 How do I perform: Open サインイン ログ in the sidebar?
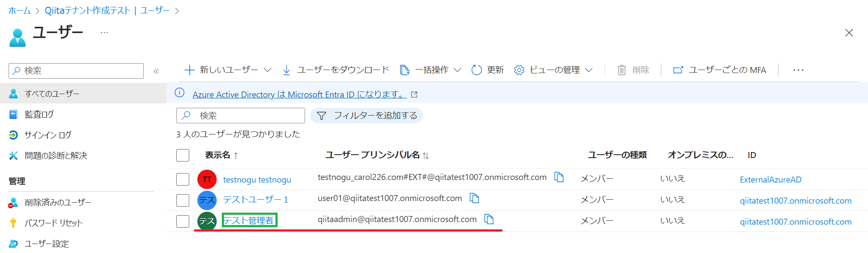(x=48, y=135)
